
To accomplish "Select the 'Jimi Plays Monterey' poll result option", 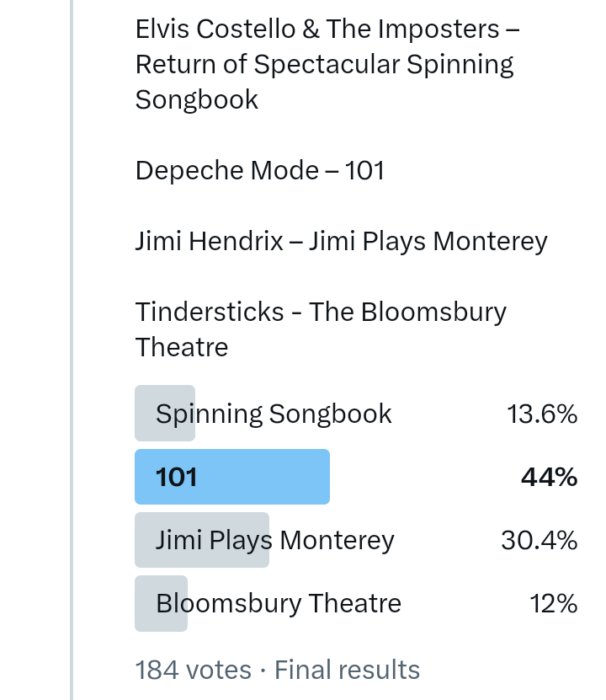I will tap(274, 540).
